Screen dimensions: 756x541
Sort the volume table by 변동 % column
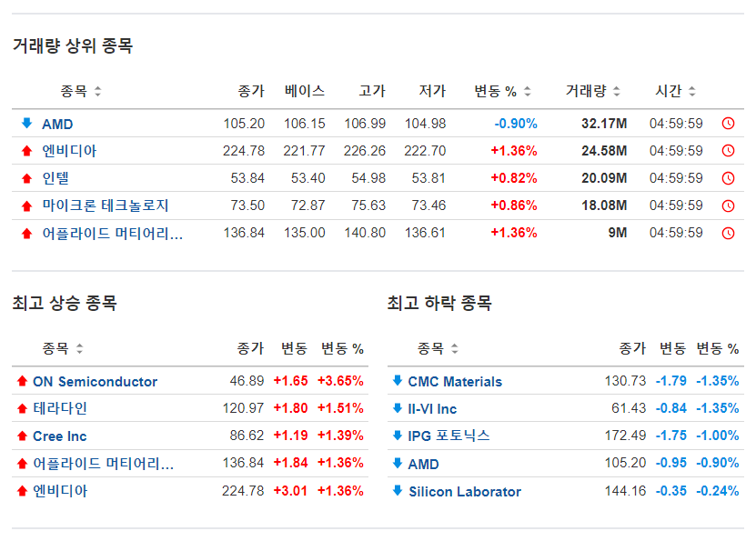(527, 91)
